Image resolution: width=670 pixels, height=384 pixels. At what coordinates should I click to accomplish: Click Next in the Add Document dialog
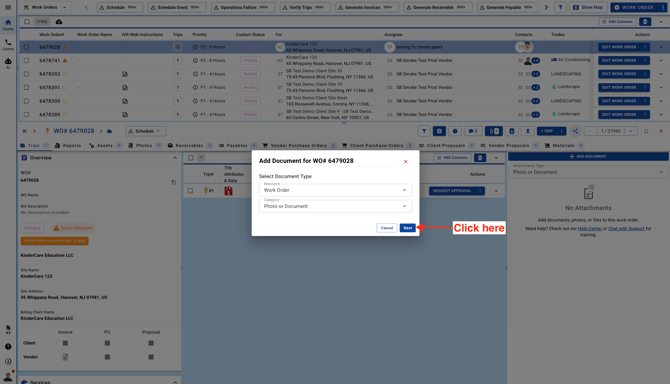click(408, 228)
